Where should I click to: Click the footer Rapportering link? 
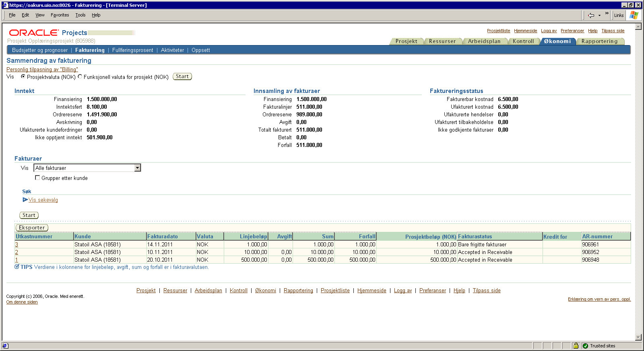click(298, 290)
